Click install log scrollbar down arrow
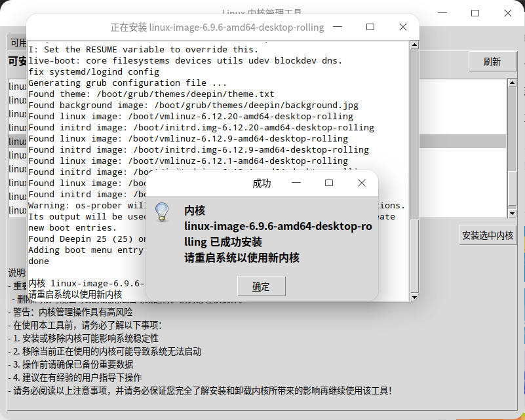Image resolution: width=525 pixels, height=420 pixels. point(414,297)
